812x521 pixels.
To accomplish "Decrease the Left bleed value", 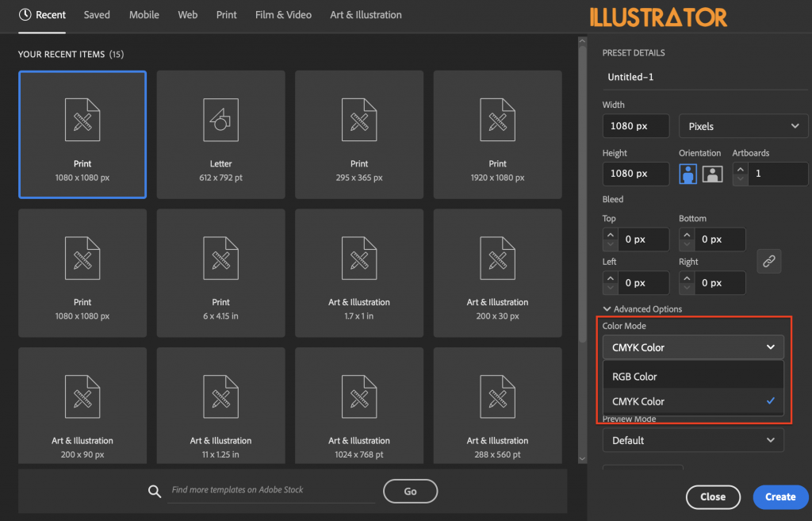I will point(610,288).
